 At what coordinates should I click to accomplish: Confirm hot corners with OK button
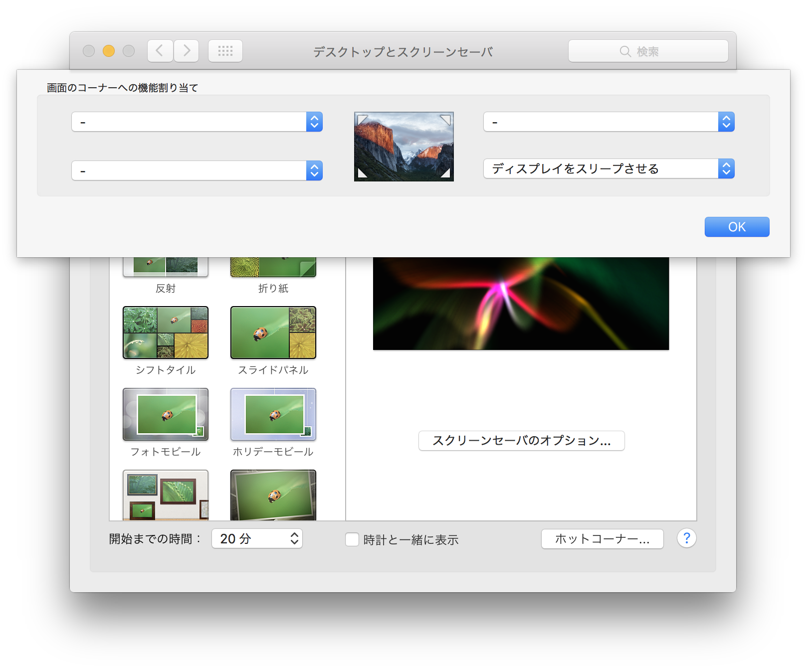[x=737, y=227]
